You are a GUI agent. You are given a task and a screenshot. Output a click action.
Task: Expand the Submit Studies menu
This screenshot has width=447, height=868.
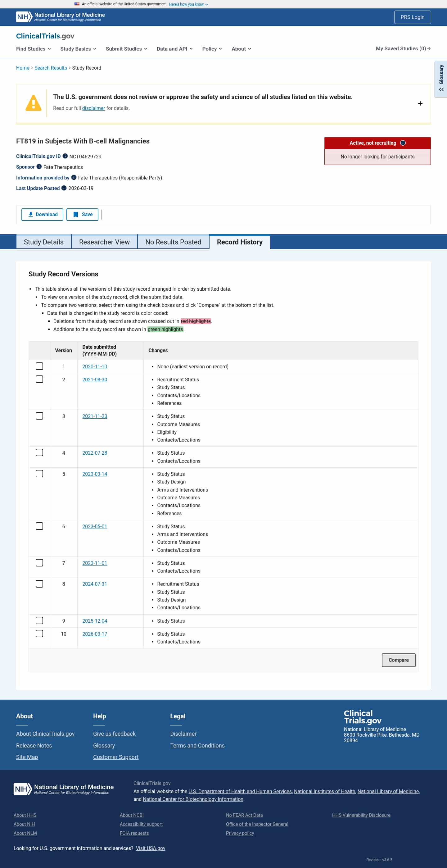coord(126,49)
